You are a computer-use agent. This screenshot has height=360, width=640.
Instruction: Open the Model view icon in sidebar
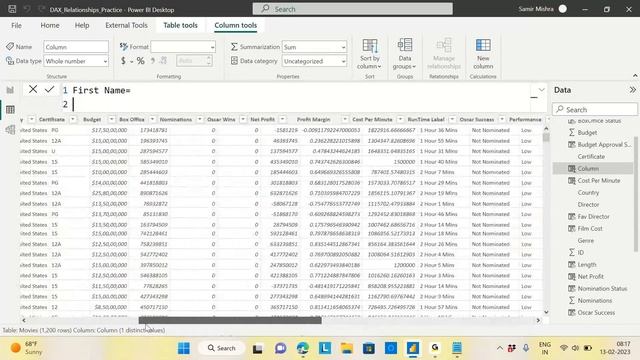pos(10,130)
